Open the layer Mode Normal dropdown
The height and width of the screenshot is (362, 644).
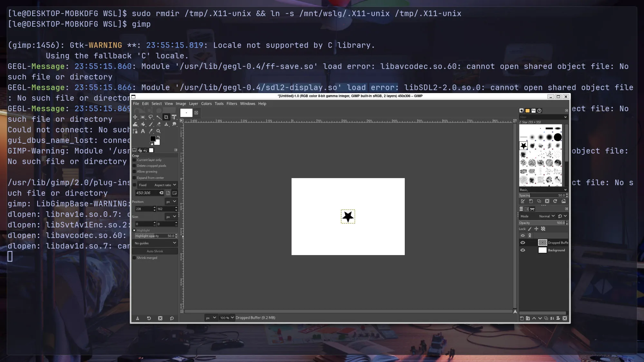click(547, 216)
